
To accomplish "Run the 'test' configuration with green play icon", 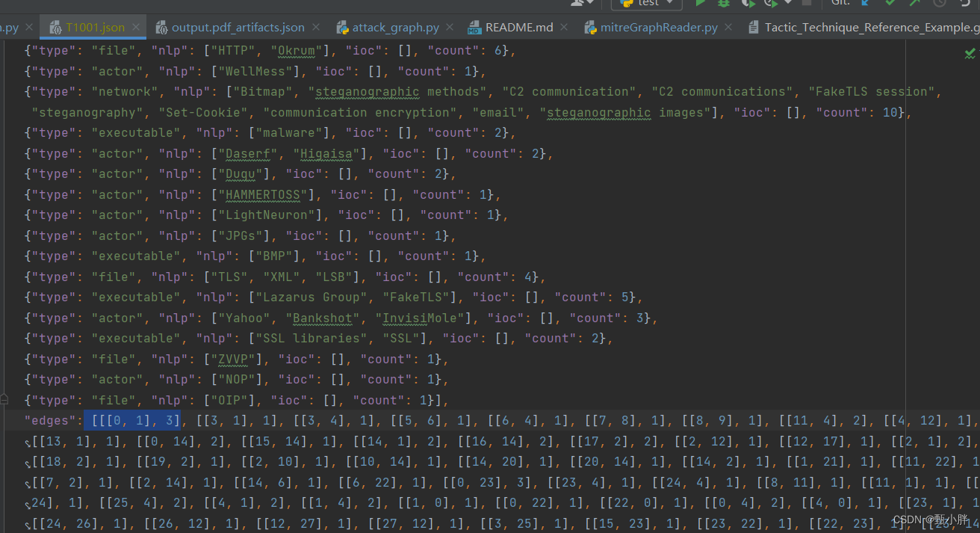I will tap(701, 3).
